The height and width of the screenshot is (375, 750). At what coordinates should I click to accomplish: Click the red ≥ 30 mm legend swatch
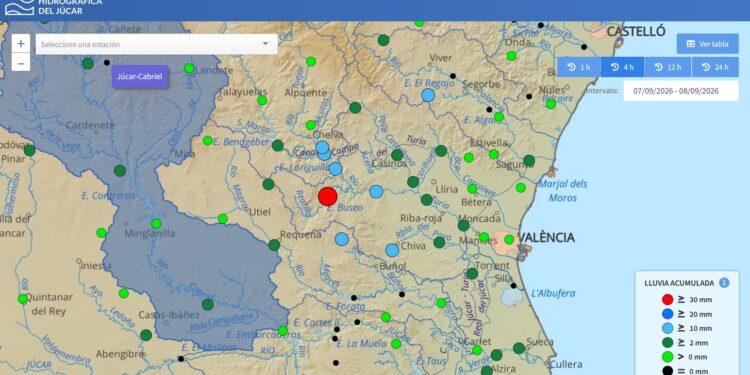tap(668, 300)
